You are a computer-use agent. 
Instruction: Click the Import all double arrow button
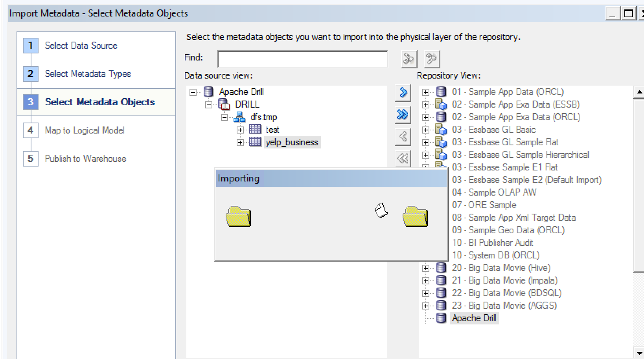pos(403,115)
